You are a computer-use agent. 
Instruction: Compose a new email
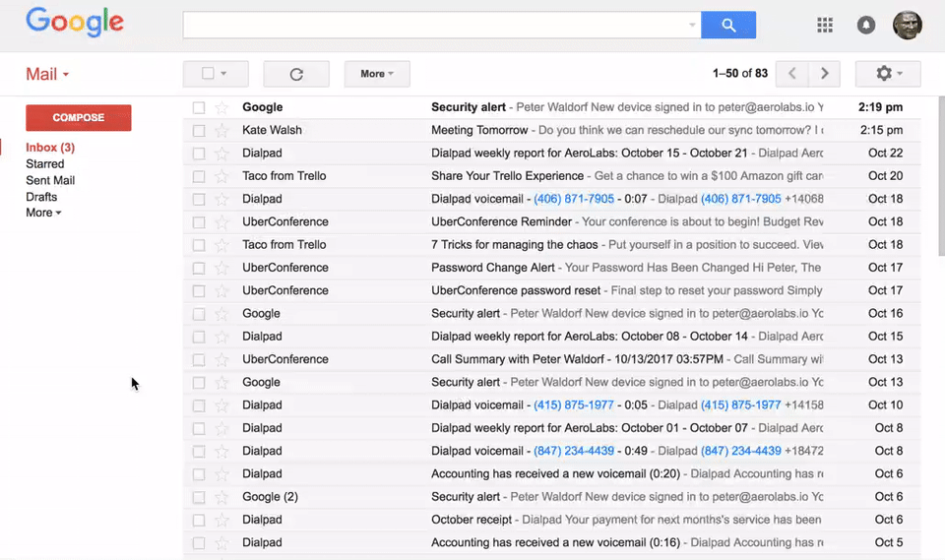click(x=79, y=117)
